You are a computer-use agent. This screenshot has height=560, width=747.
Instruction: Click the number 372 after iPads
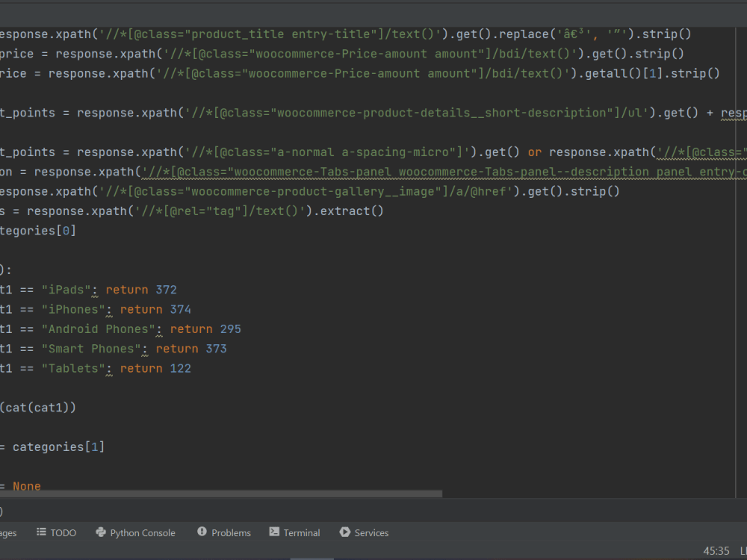pos(167,290)
